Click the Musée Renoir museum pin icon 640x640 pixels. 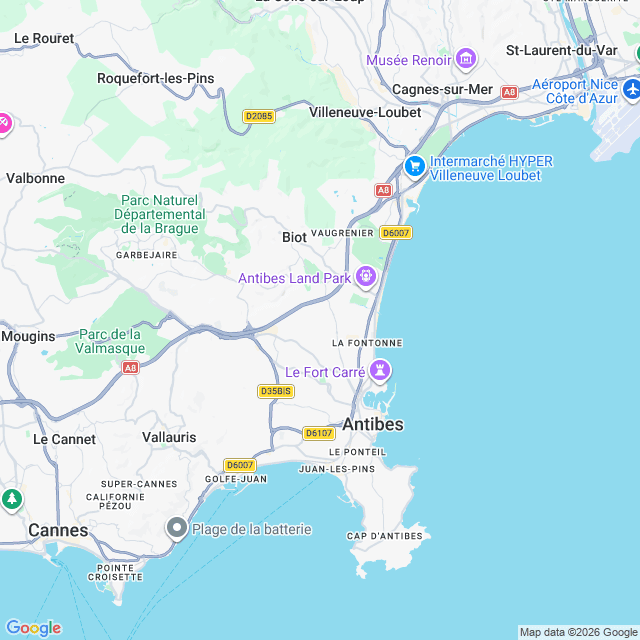click(466, 59)
